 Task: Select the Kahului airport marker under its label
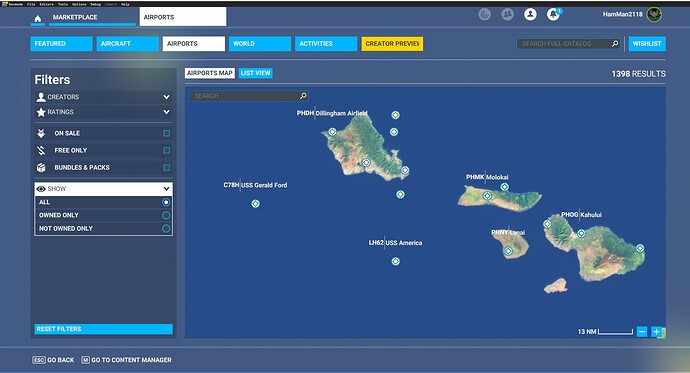pyautogui.click(x=581, y=233)
